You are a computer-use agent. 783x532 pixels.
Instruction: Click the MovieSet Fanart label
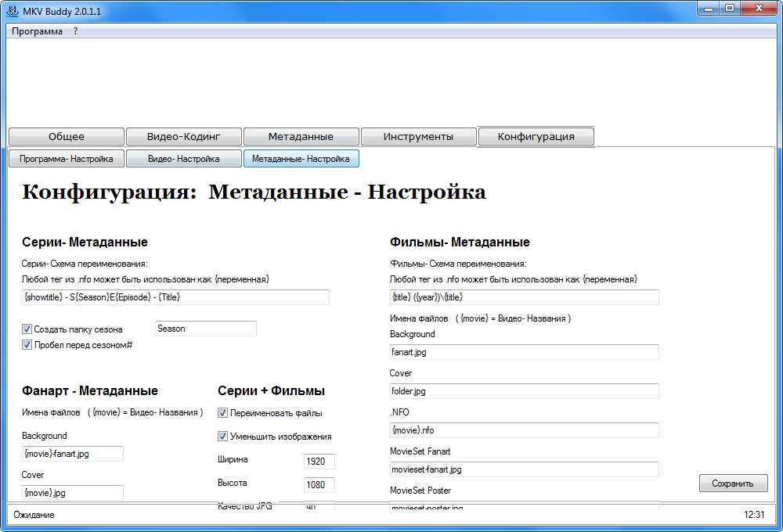(x=420, y=451)
